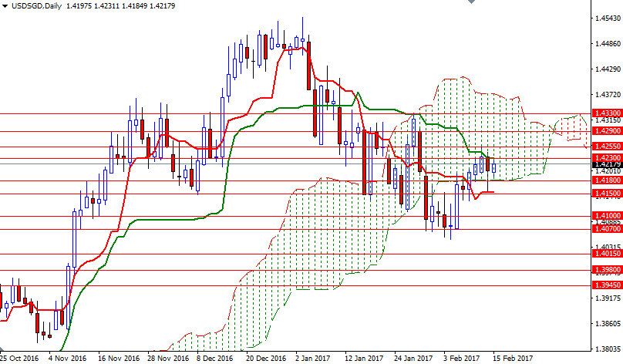Click the 1.41500 red price level label
The width and height of the screenshot is (623, 364).
tap(607, 193)
